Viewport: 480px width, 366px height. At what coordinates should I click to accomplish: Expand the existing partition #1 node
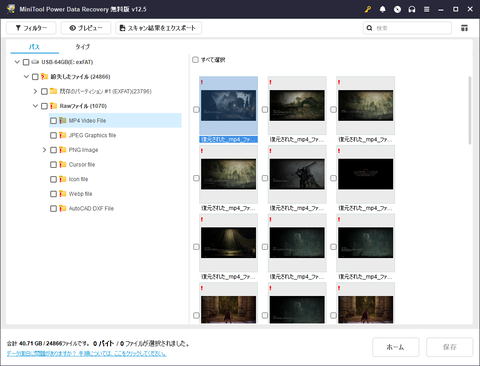pos(35,91)
